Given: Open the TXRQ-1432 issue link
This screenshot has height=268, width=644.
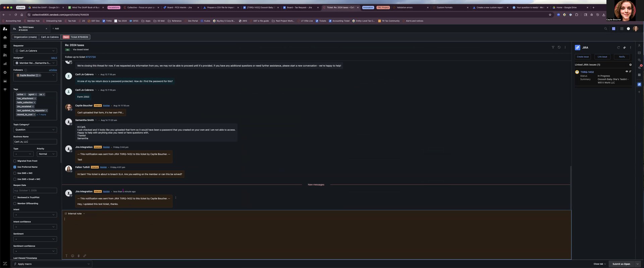Looking at the screenshot, I should (587, 72).
